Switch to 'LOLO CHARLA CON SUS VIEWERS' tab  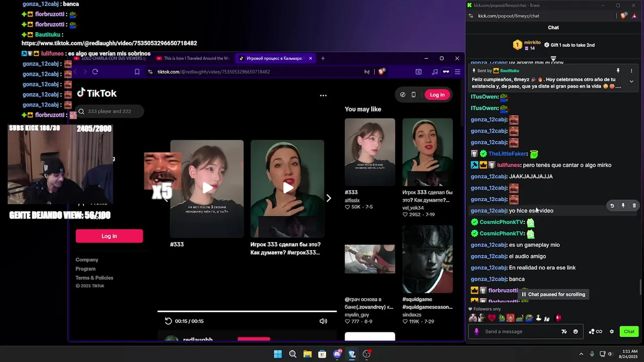pos(110,58)
